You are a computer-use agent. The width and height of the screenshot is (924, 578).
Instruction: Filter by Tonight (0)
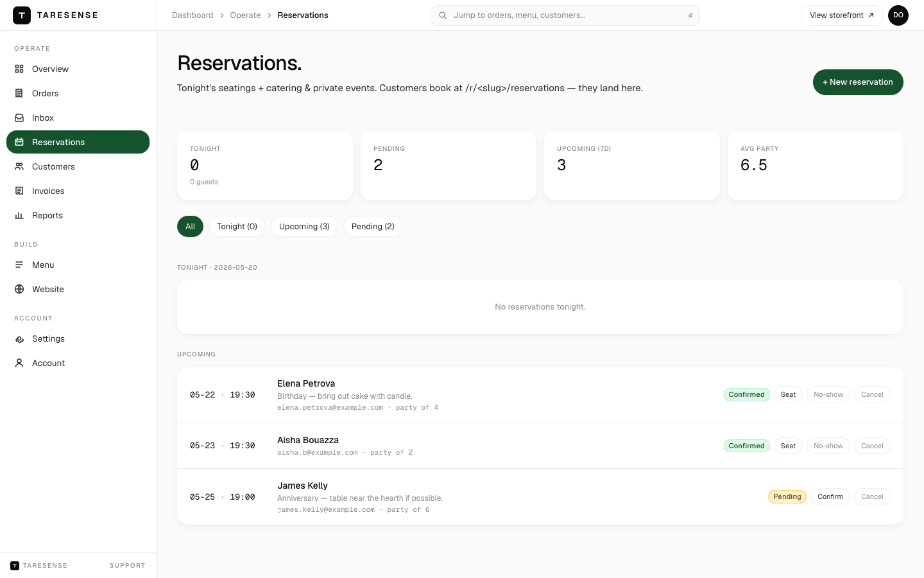[237, 227]
